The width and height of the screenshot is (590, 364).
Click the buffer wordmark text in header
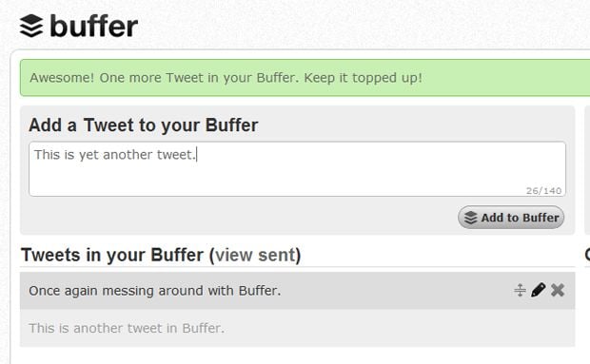(x=93, y=26)
